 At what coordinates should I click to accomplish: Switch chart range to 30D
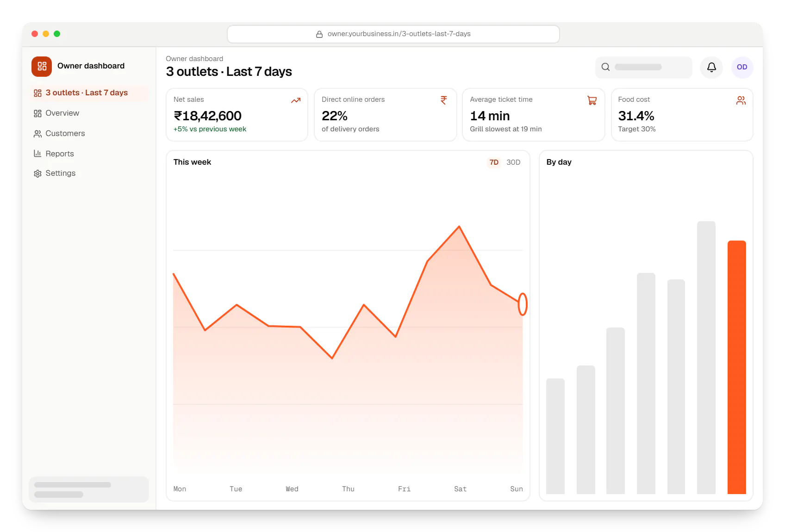click(x=513, y=162)
